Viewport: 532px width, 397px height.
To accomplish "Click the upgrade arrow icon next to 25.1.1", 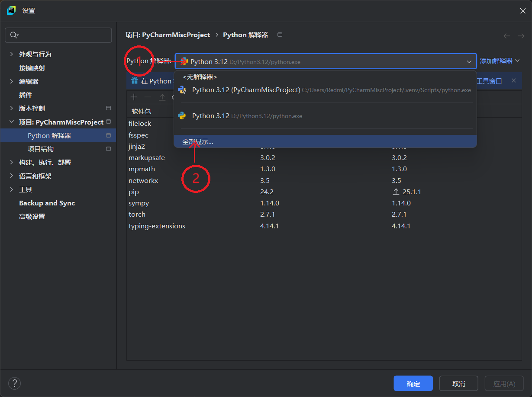I will pyautogui.click(x=396, y=192).
